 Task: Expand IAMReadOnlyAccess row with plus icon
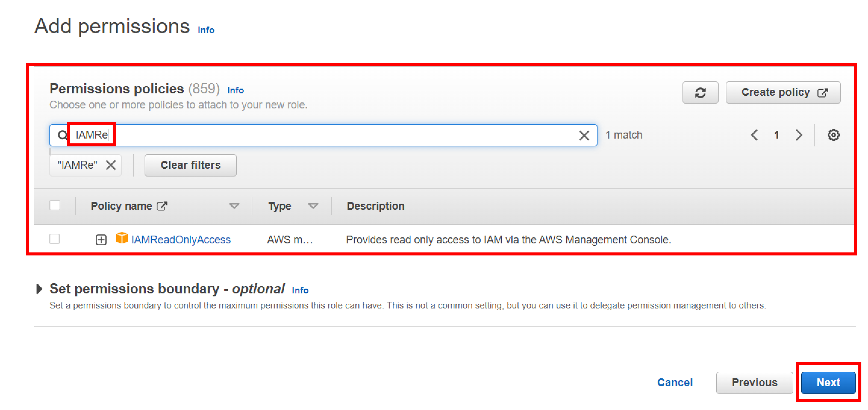[x=101, y=240]
